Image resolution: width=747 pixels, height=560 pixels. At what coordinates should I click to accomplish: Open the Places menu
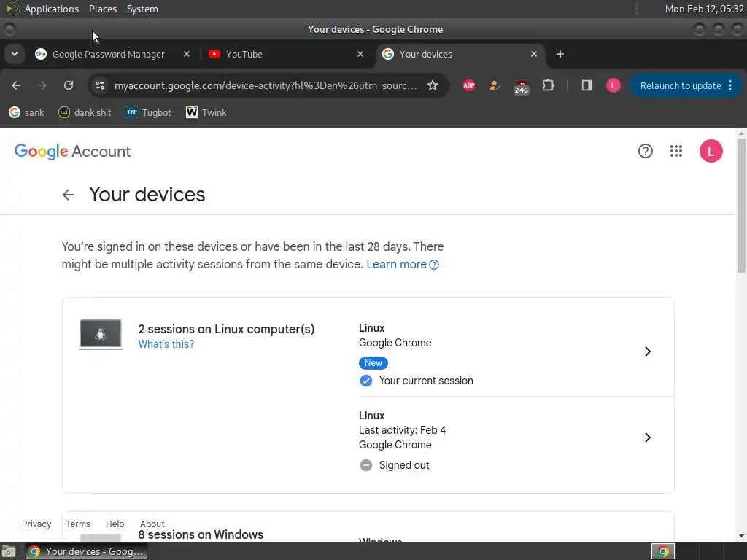[103, 9]
